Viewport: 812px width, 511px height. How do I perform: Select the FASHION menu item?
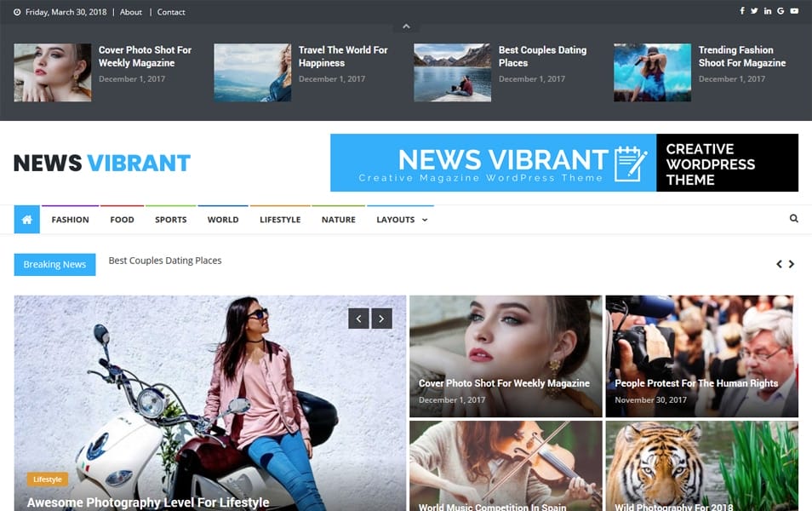tap(69, 220)
